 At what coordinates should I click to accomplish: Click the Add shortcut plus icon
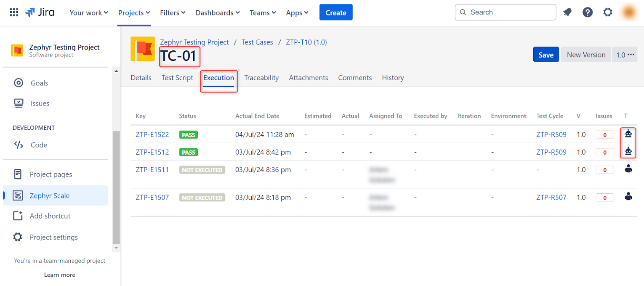18,216
